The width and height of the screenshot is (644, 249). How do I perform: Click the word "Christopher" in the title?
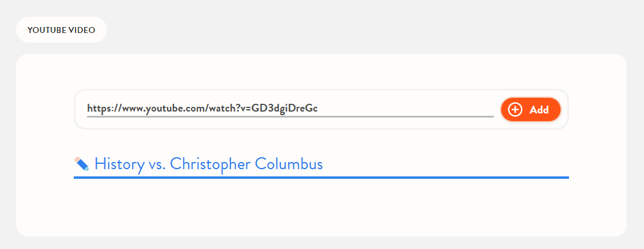[209, 164]
